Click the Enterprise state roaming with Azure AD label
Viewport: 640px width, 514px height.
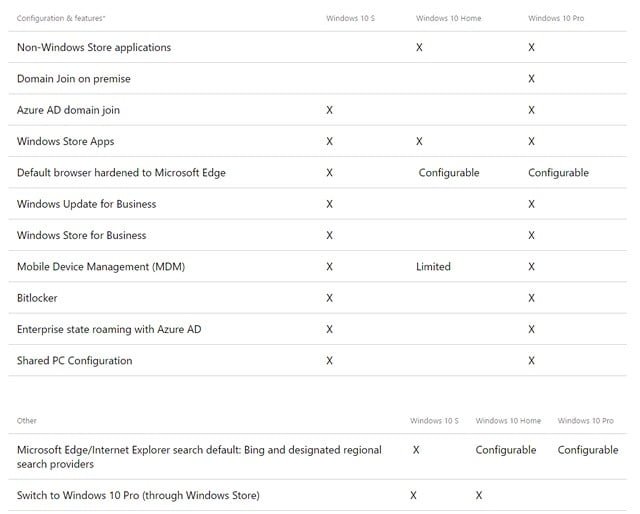[x=102, y=329]
